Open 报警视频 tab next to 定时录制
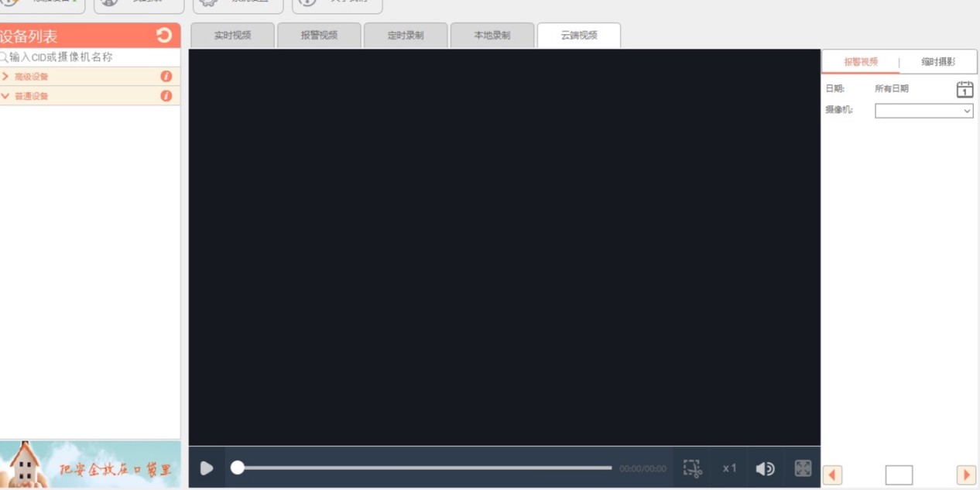Image resolution: width=980 pixels, height=490 pixels. pos(319,36)
